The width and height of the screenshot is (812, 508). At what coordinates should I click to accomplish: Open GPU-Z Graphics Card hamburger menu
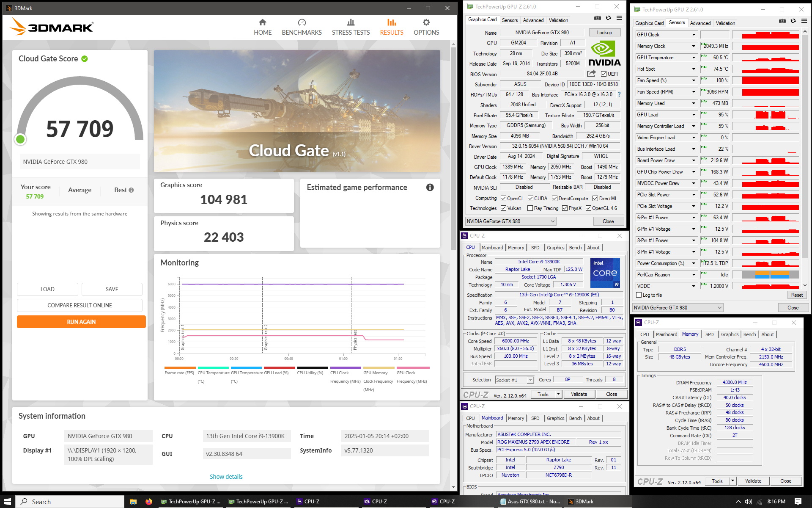click(619, 18)
